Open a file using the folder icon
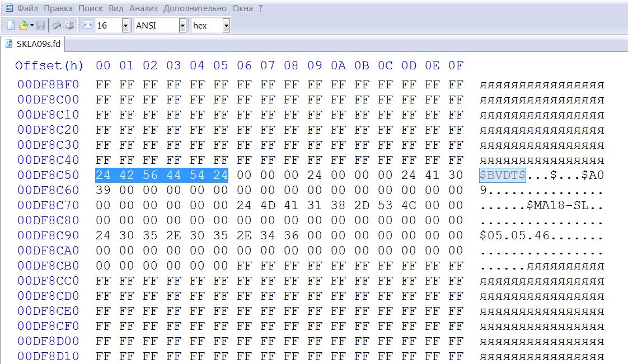The image size is (628, 364). click(x=24, y=26)
